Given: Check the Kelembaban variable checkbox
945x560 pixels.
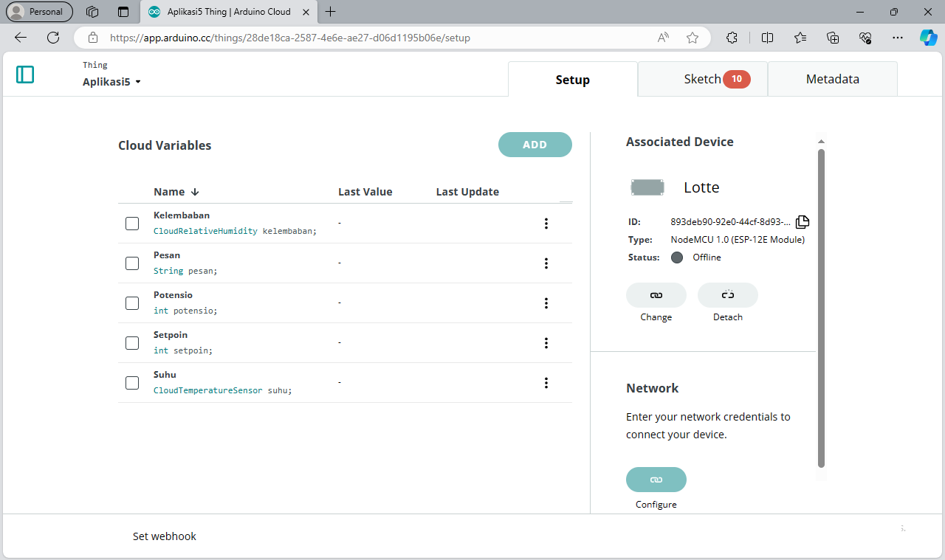Looking at the screenshot, I should 132,224.
